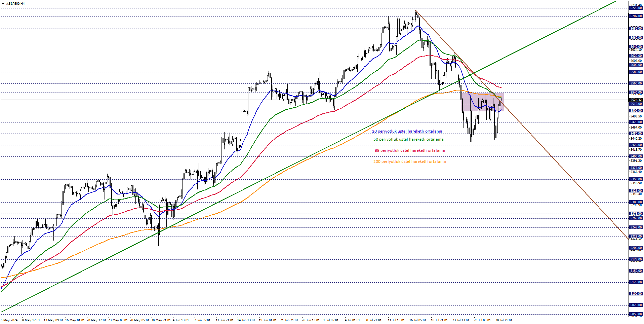The width and height of the screenshot is (644, 324).
Task: Click the 26 Jun 13:01 time label
Action: click(x=311, y=320)
